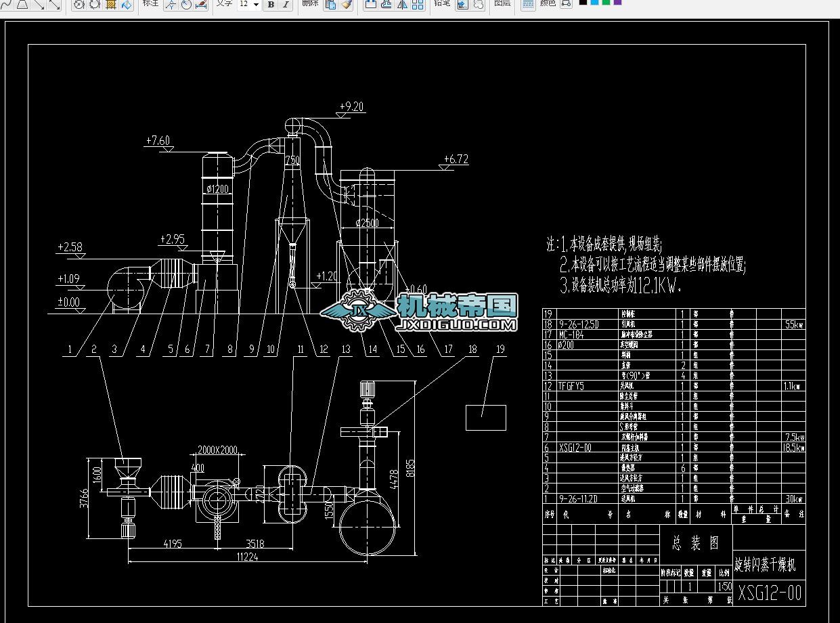Select the curve drawing tool
The height and width of the screenshot is (623, 840).
tap(7, 4)
